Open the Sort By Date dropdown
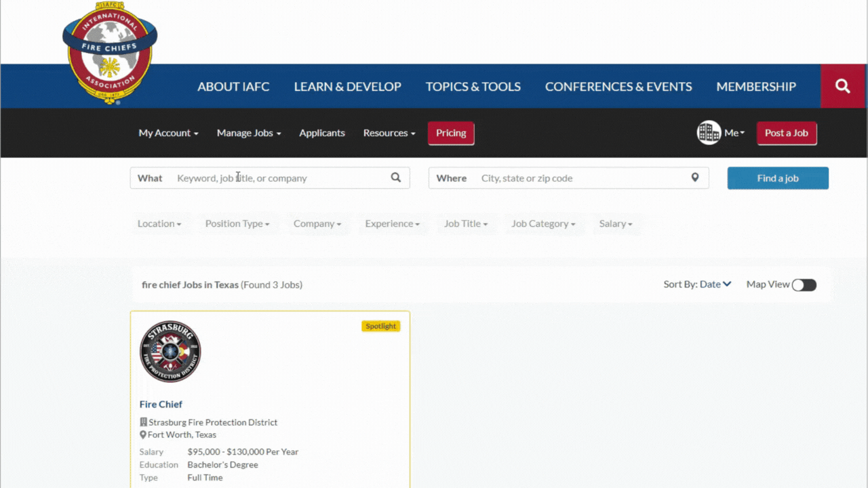The width and height of the screenshot is (868, 488). click(715, 285)
